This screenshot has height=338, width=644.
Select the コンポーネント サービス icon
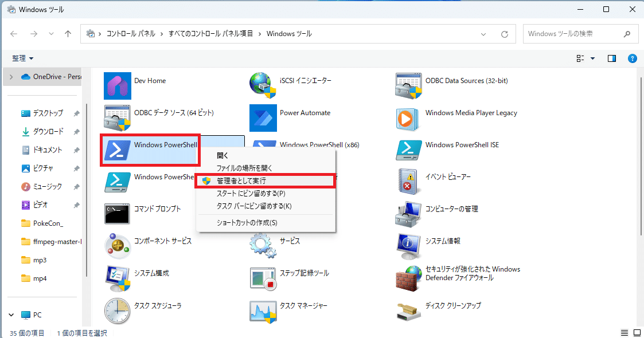tap(118, 246)
